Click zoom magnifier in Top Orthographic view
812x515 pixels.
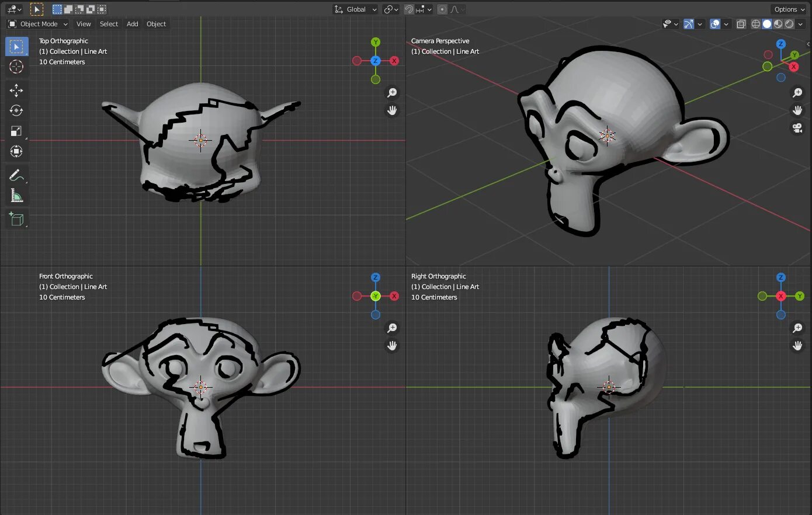coord(392,93)
